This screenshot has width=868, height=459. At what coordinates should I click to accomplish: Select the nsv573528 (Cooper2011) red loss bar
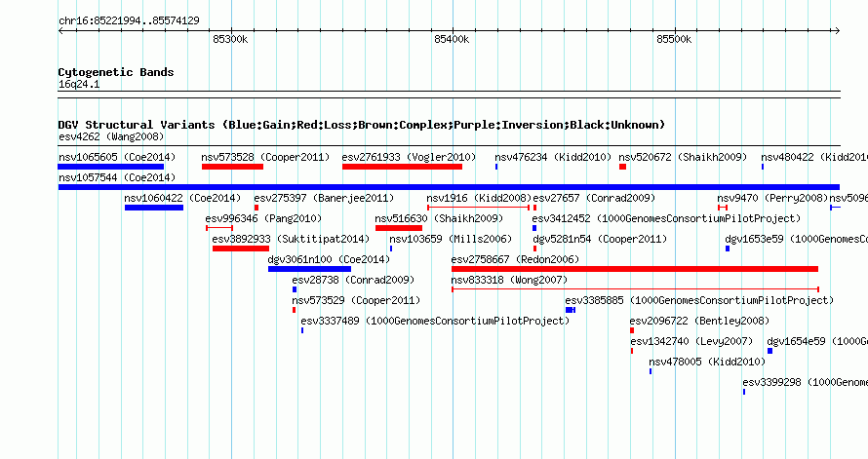coord(232,167)
